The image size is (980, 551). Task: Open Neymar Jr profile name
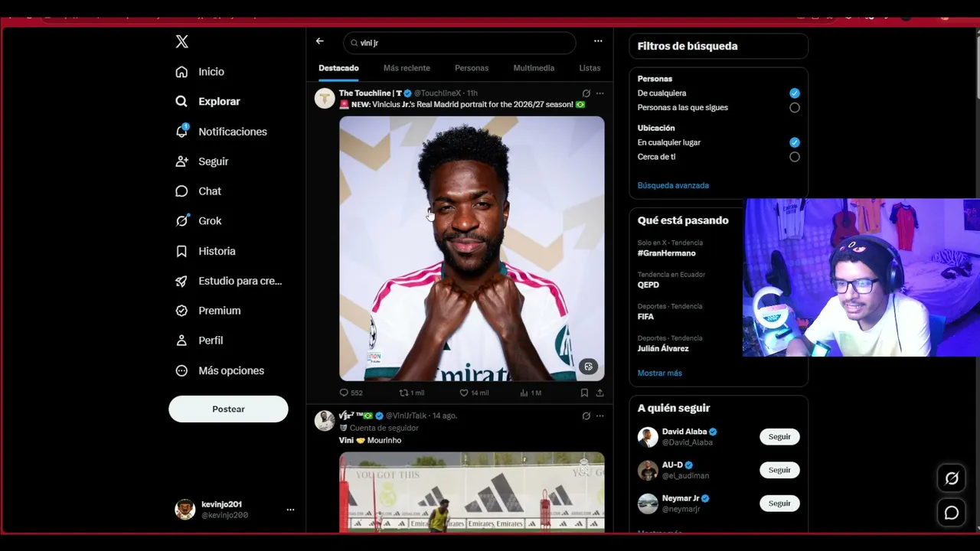(681, 498)
